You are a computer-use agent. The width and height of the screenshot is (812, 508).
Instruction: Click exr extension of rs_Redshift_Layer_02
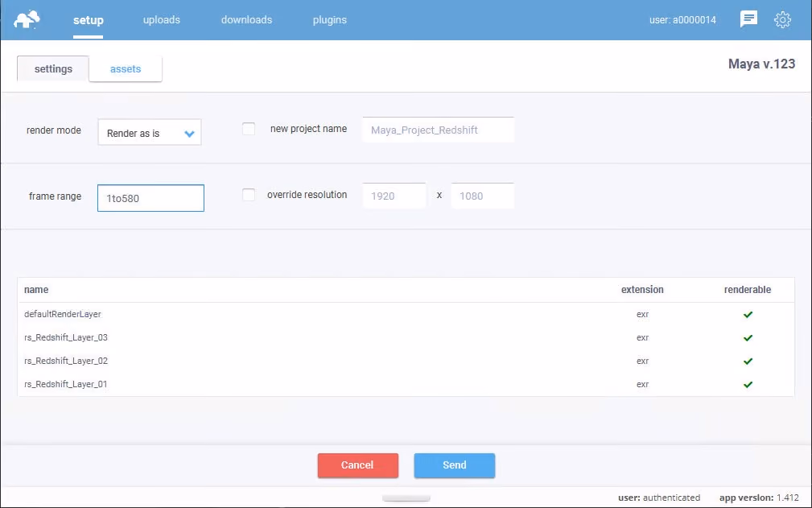[643, 361]
